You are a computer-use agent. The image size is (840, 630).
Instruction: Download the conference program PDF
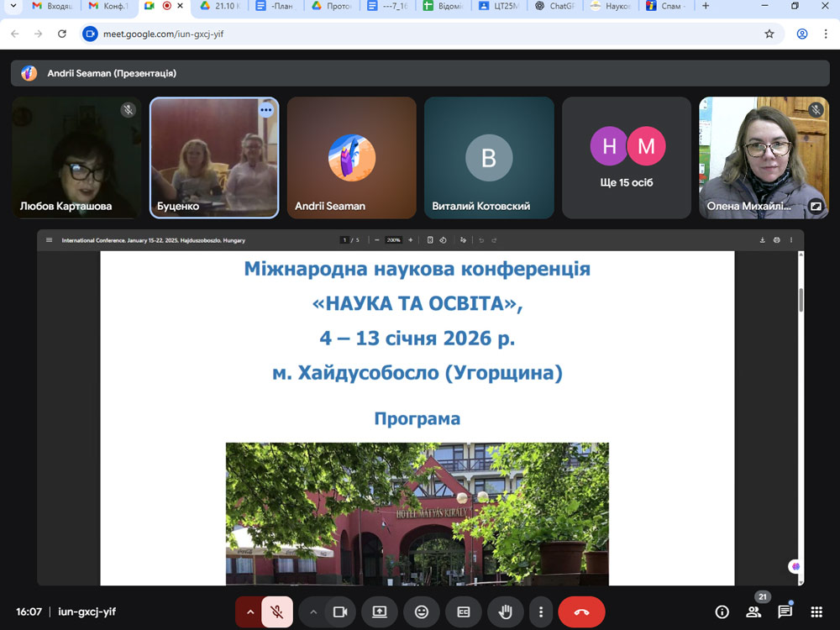pos(763,239)
